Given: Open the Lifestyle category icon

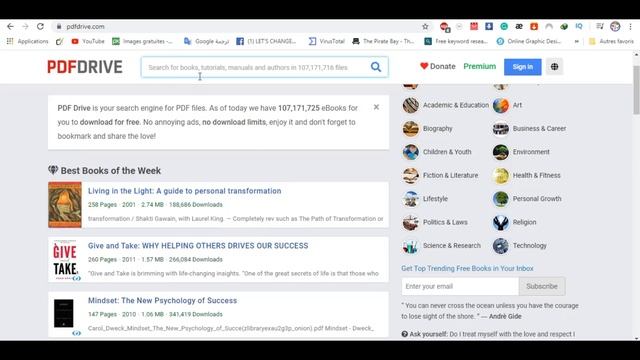Looking at the screenshot, I should [411, 199].
